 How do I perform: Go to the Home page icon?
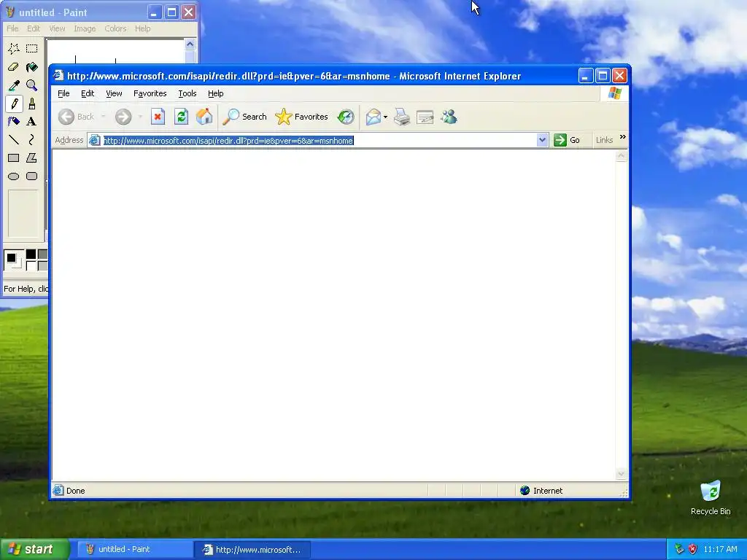coord(204,117)
